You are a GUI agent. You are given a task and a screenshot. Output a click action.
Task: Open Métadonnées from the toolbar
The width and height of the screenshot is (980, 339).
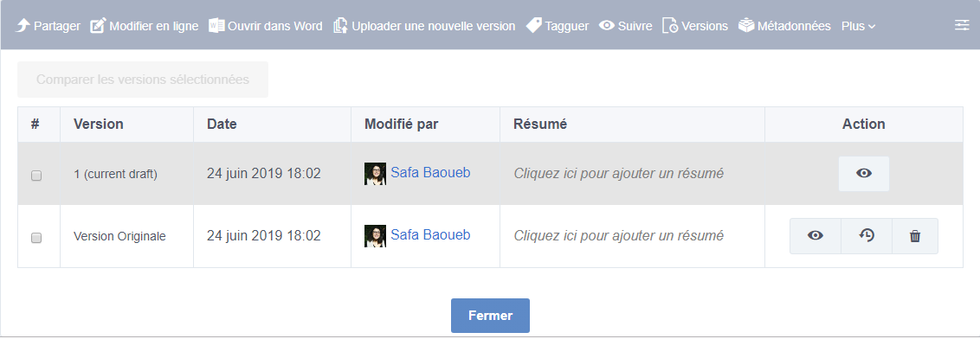(x=784, y=26)
